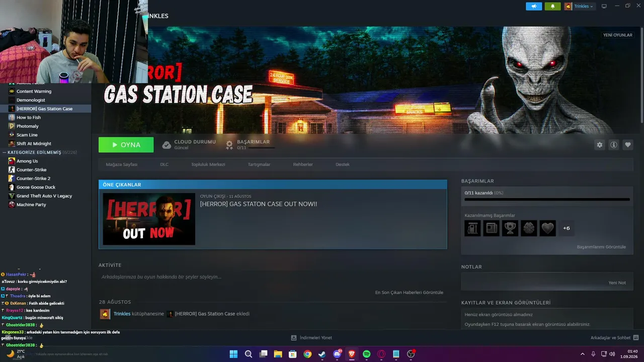The width and height of the screenshot is (644, 362).
Task: Click the activity comment input field
Action: (x=273, y=277)
